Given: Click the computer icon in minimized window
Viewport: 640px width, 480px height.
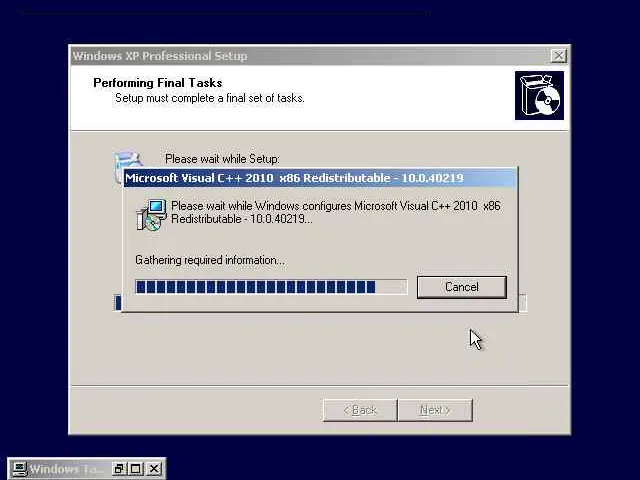Looking at the screenshot, I should (19, 469).
